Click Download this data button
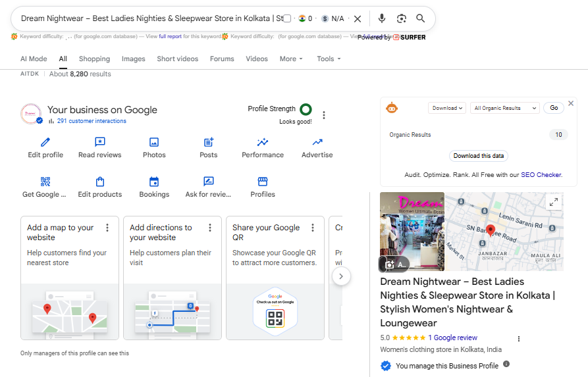 479,156
